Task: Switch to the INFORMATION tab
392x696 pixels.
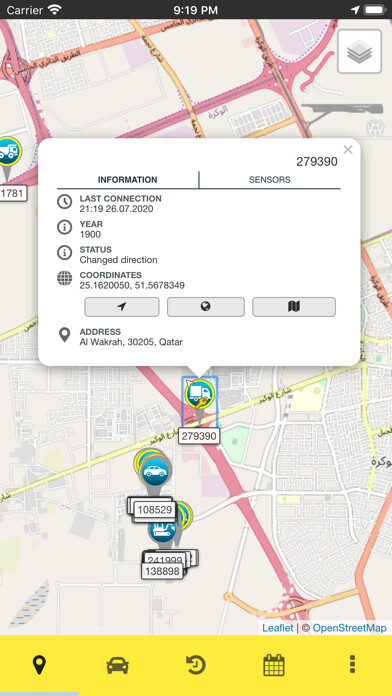Action: coord(127,180)
